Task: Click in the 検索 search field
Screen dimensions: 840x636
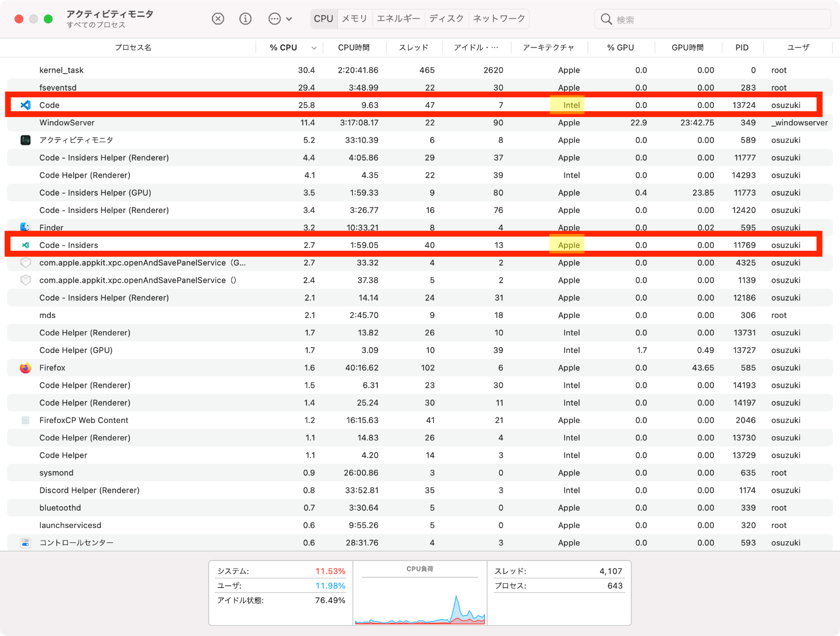Action: click(712, 19)
